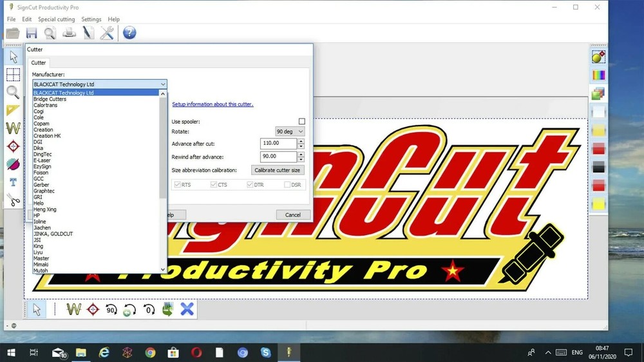The height and width of the screenshot is (362, 644).
Task: Click the bottom toolbar pointer arrow
Action: tap(37, 309)
